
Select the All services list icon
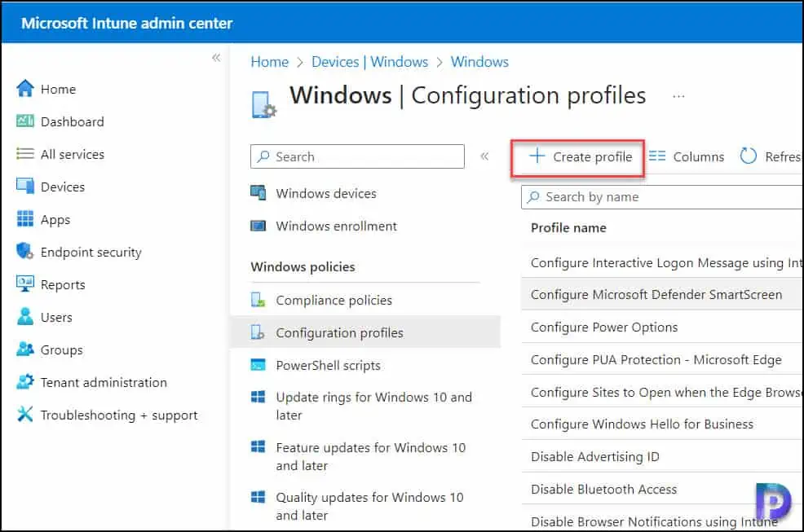point(24,154)
